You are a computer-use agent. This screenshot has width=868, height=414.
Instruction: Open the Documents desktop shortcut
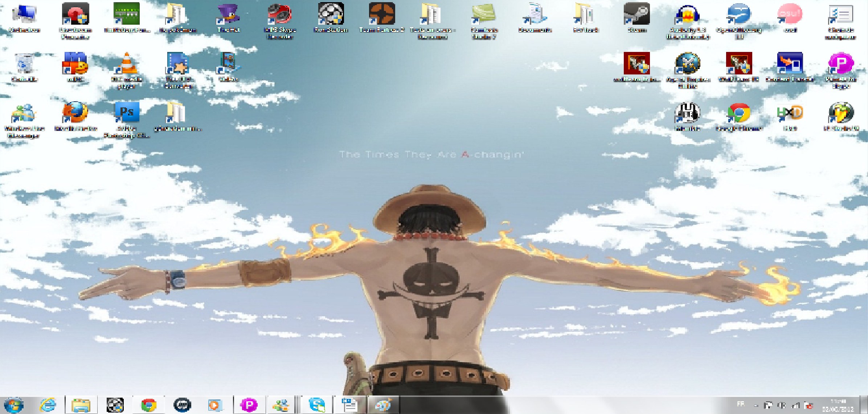535,17
